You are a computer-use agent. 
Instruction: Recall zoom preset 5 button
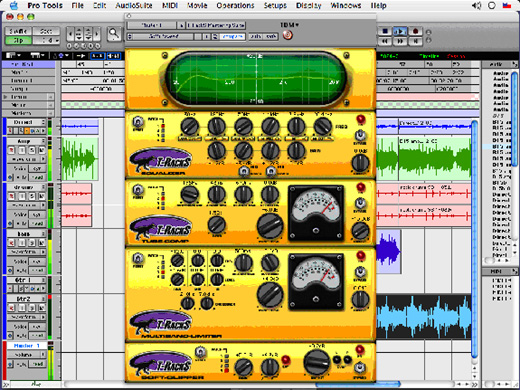point(98,46)
